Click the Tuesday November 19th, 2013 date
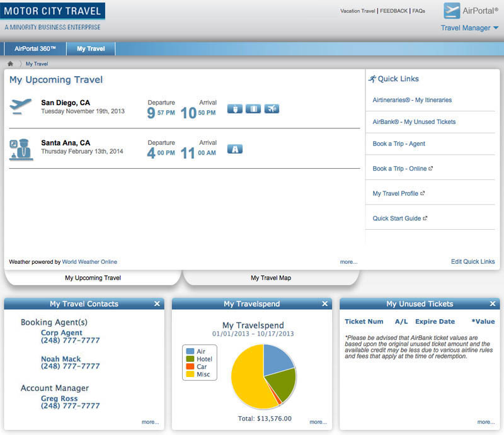This screenshot has width=504, height=435. coord(83,111)
